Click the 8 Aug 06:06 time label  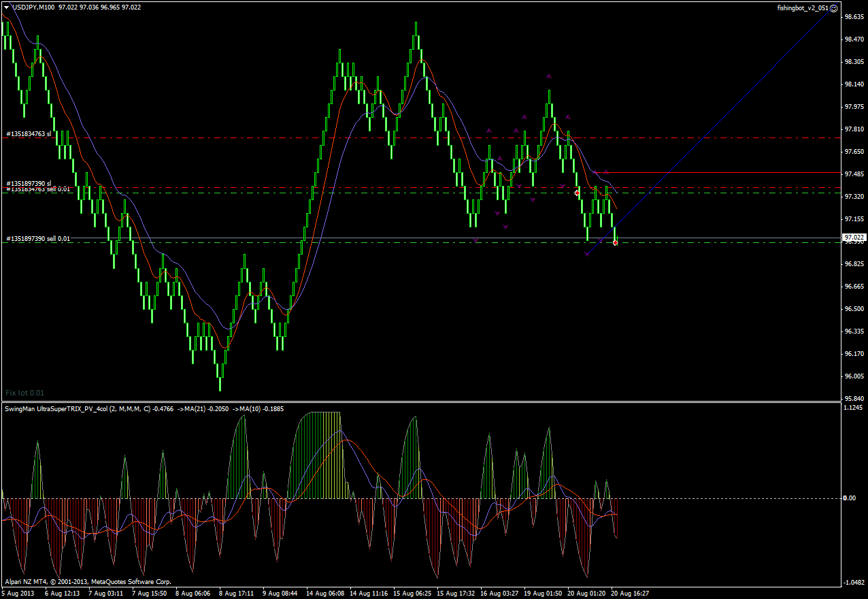193,594
